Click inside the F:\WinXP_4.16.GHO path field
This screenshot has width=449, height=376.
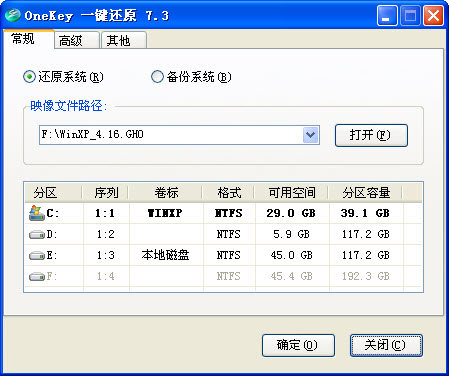tap(171, 135)
